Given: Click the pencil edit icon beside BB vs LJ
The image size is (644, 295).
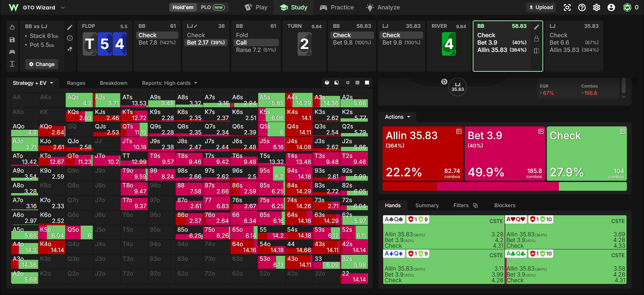Looking at the screenshot, I should pyautogui.click(x=70, y=27).
